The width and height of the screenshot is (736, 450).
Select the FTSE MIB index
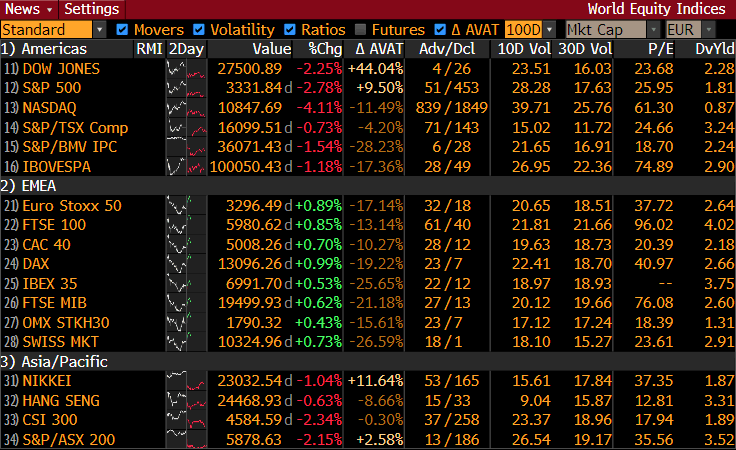(x=54, y=303)
